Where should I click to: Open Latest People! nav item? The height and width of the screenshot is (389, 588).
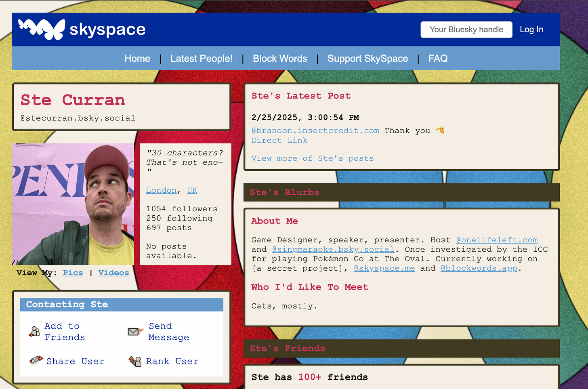202,59
